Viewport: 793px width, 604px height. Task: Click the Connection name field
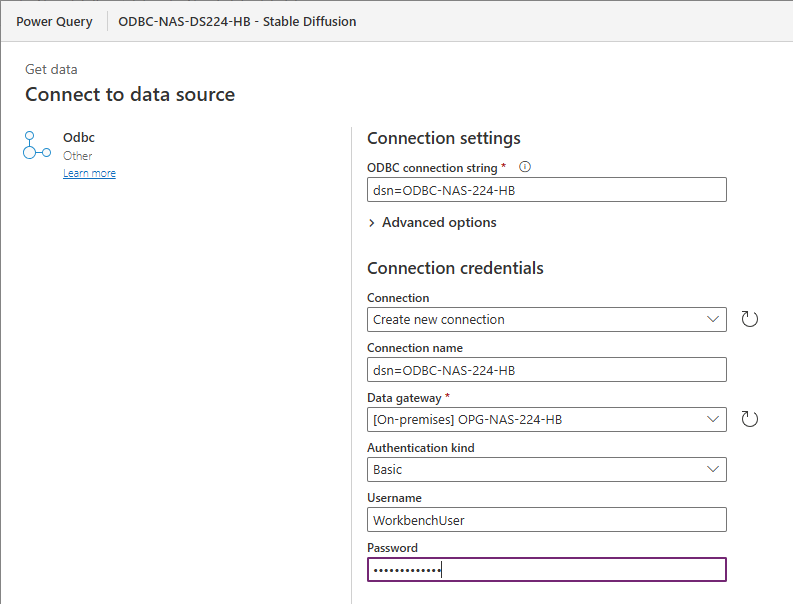[x=546, y=370]
